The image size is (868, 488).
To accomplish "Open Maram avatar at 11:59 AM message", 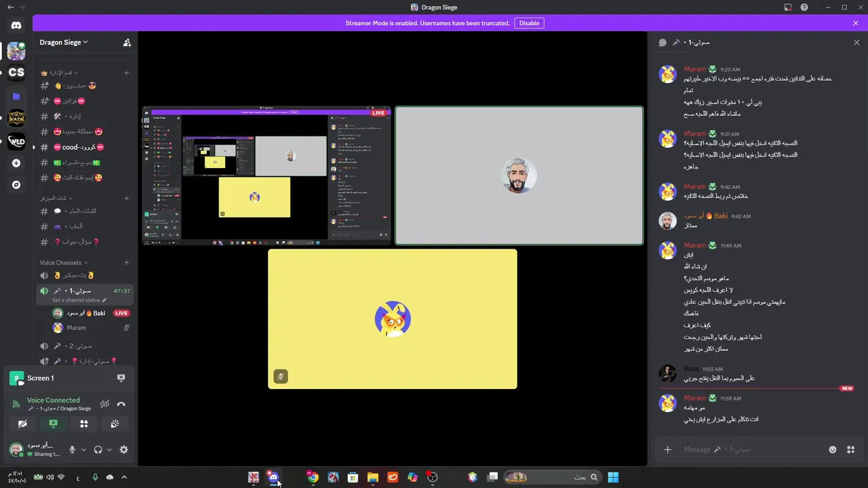I will pos(668,403).
